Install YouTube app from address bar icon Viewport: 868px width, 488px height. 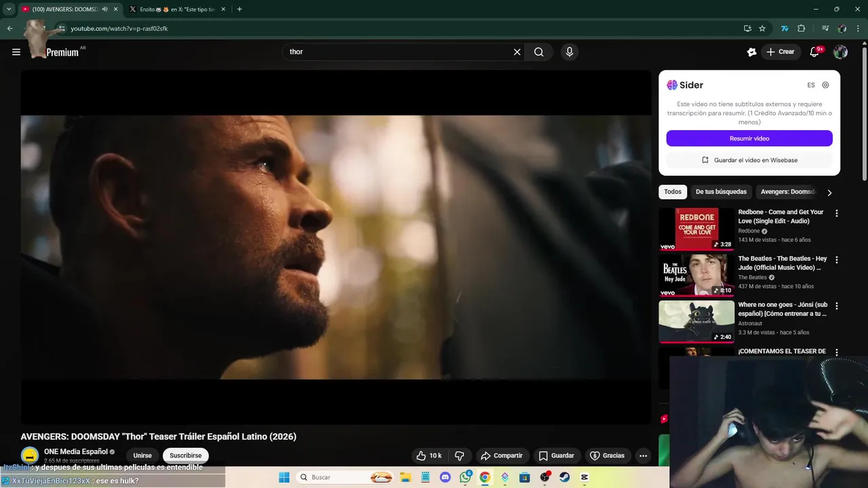pyautogui.click(x=747, y=28)
